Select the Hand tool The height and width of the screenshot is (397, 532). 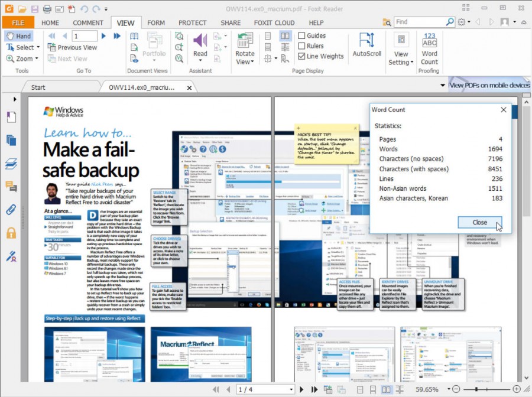pos(19,36)
